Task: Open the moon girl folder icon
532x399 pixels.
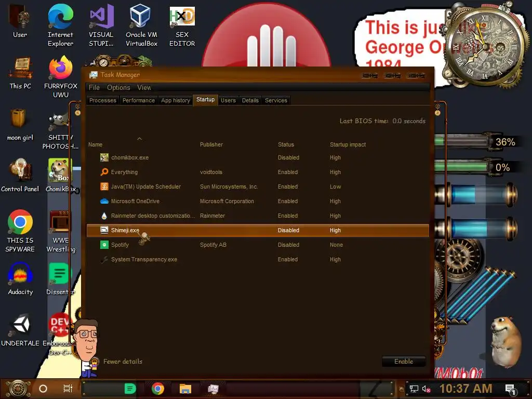Action: pos(20,125)
